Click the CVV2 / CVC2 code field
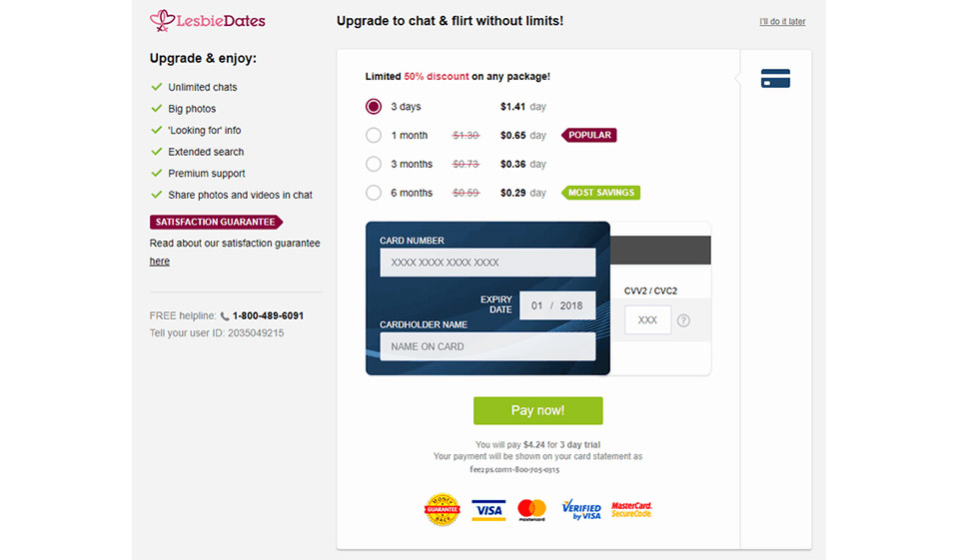This screenshot has width=959, height=560. [x=647, y=320]
